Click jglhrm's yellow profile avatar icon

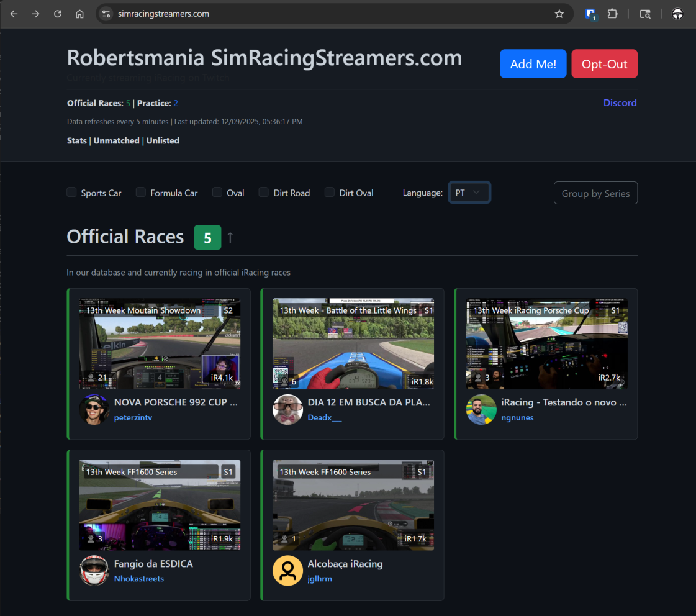coord(287,571)
